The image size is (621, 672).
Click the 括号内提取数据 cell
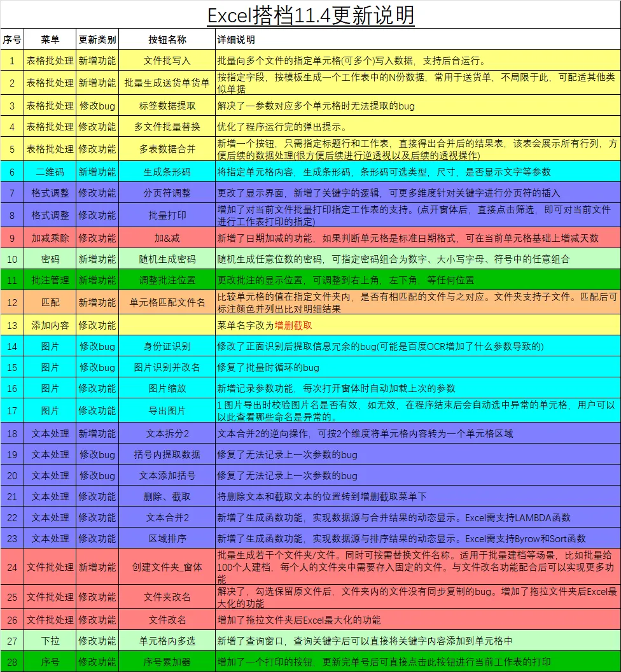(x=167, y=454)
